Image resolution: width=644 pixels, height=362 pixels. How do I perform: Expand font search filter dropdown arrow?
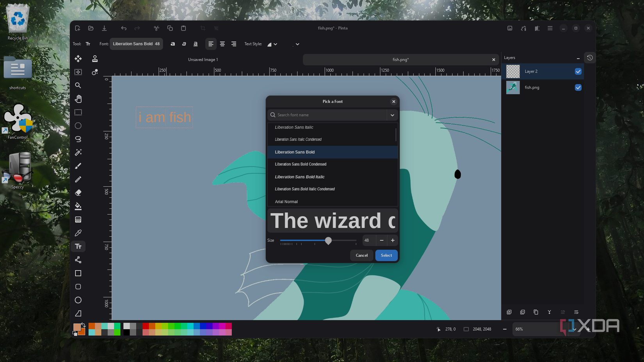point(392,115)
